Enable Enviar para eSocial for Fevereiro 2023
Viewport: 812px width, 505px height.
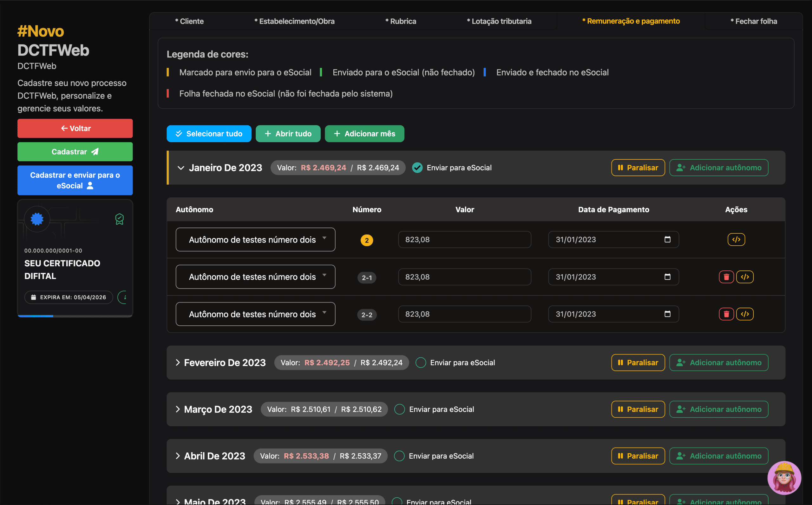(421, 363)
